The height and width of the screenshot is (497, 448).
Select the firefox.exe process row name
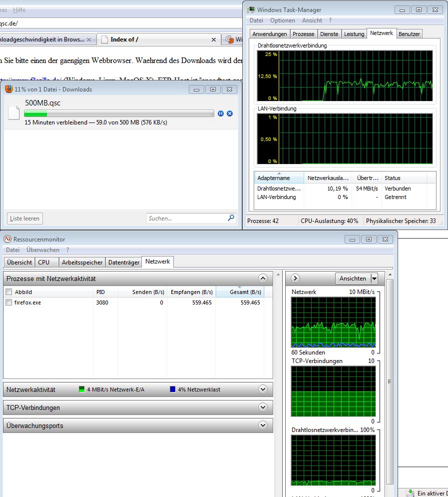(27, 302)
